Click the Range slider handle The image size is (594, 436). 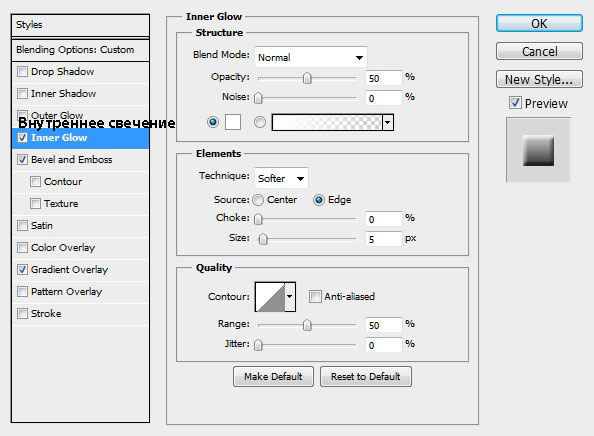pyautogui.click(x=307, y=325)
